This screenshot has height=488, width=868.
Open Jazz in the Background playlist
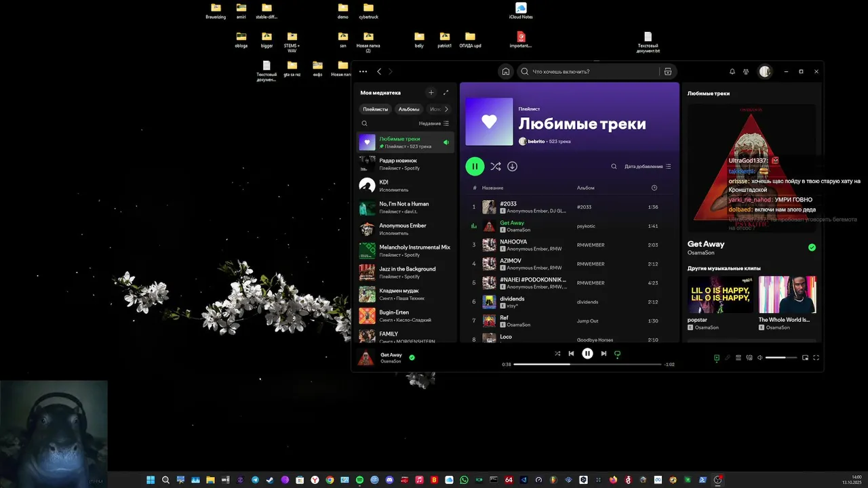click(406, 272)
